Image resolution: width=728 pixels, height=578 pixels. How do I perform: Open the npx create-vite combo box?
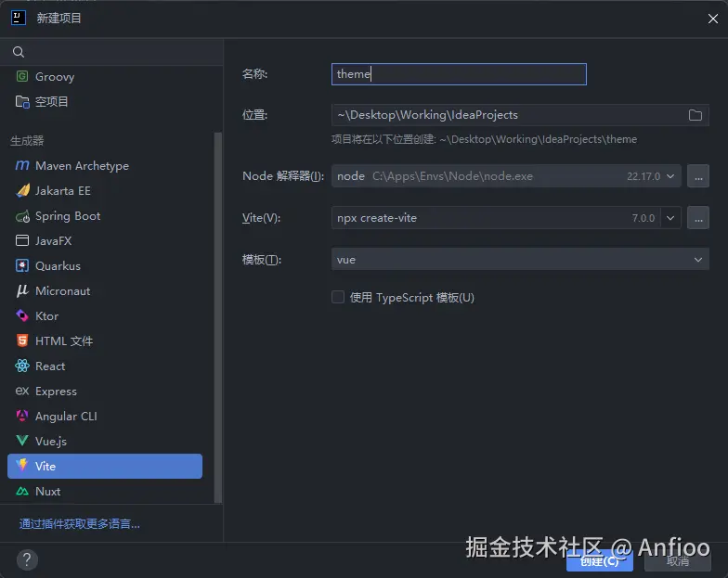(x=506, y=218)
